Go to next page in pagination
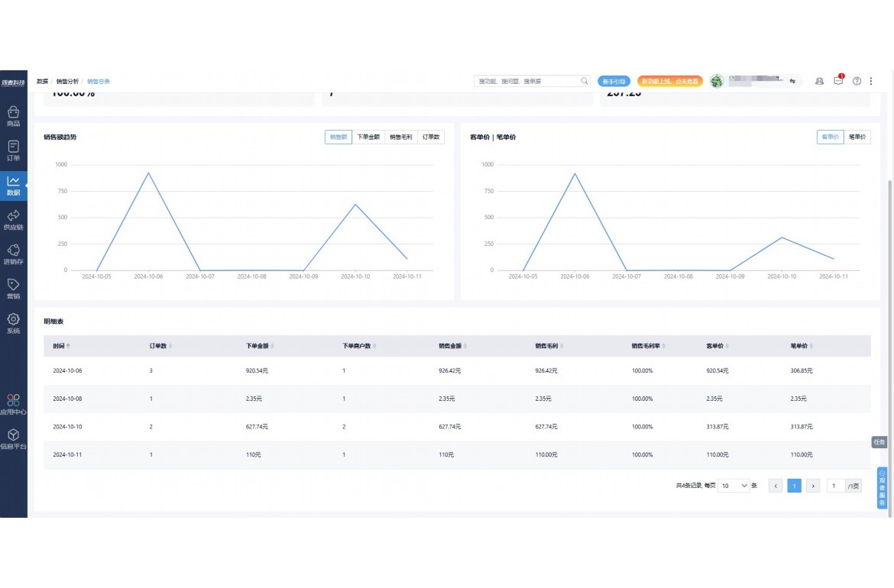This screenshot has width=894, height=588. point(813,486)
